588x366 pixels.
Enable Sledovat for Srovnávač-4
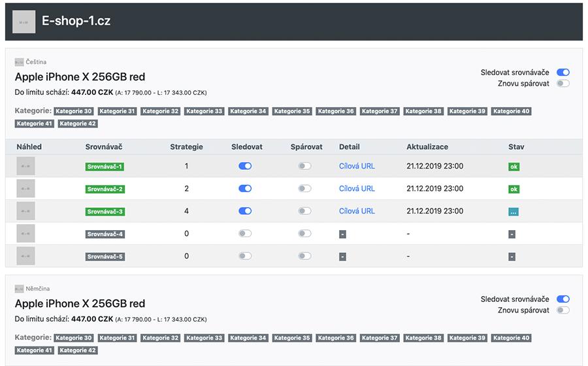tap(245, 233)
